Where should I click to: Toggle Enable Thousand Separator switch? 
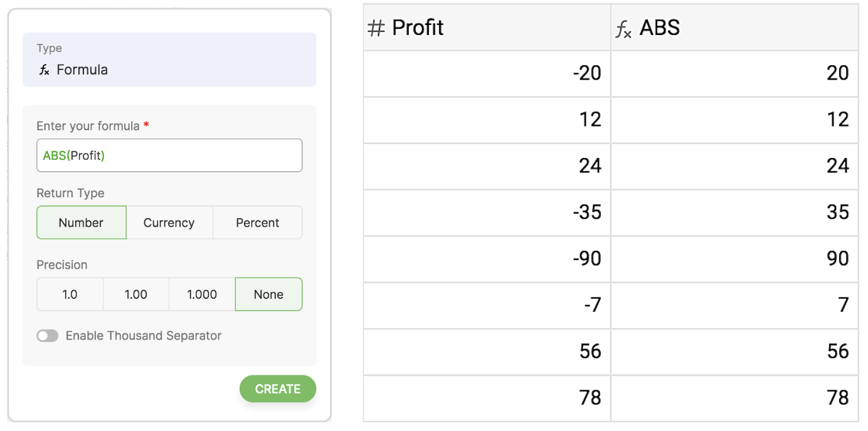(48, 336)
